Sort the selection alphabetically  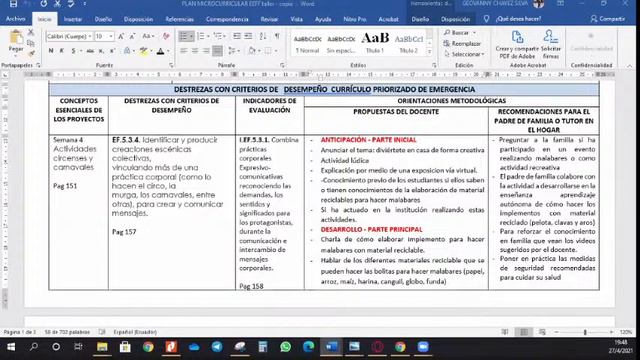coord(263,36)
